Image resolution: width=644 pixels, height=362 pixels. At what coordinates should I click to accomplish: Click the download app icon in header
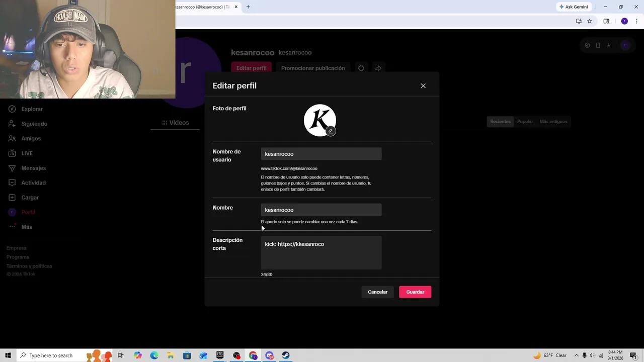608,45
